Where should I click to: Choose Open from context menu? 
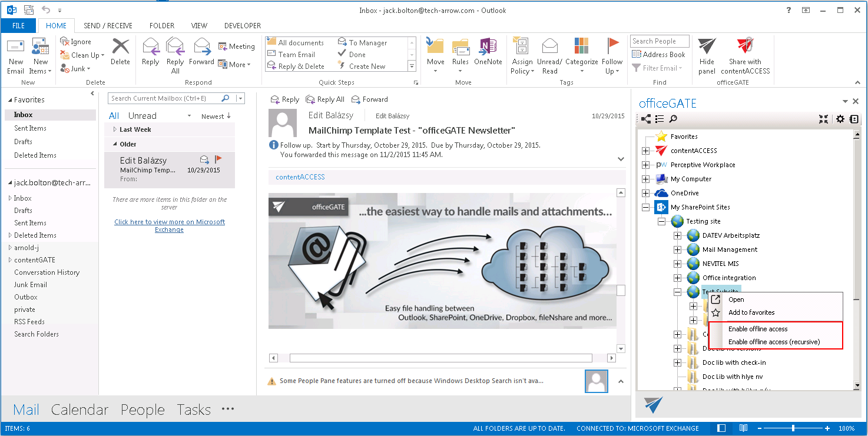pyautogui.click(x=736, y=299)
